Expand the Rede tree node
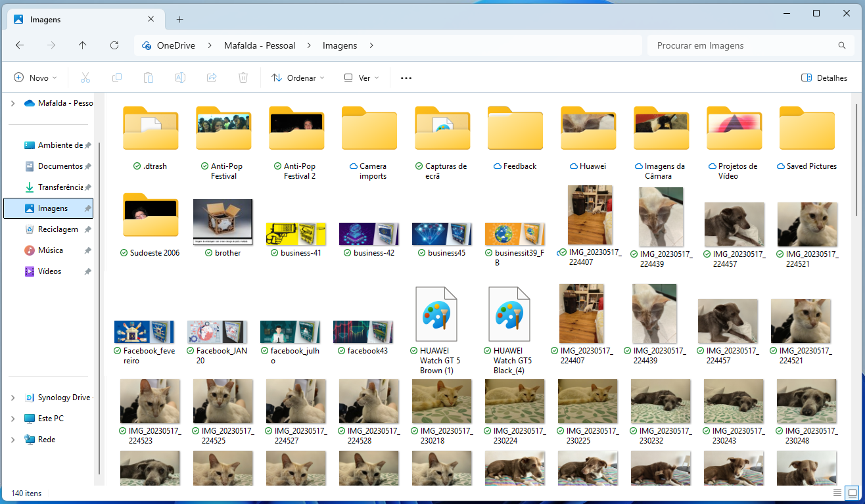This screenshot has height=504, width=865. 12,440
